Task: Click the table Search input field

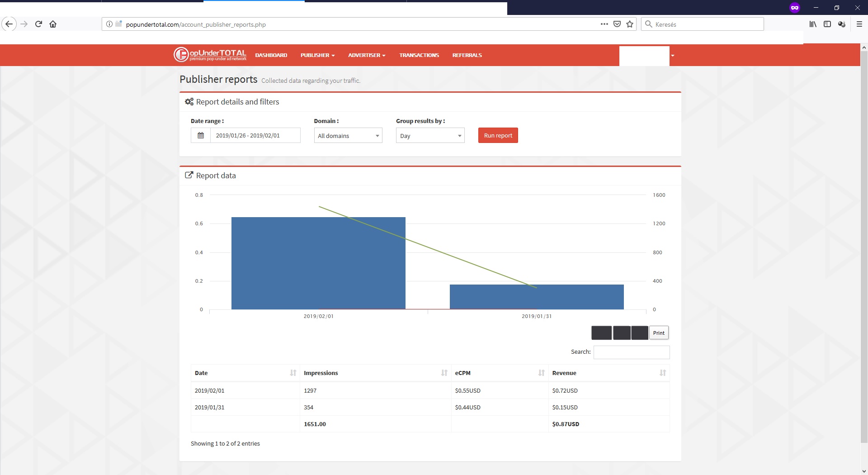Action: [631, 352]
